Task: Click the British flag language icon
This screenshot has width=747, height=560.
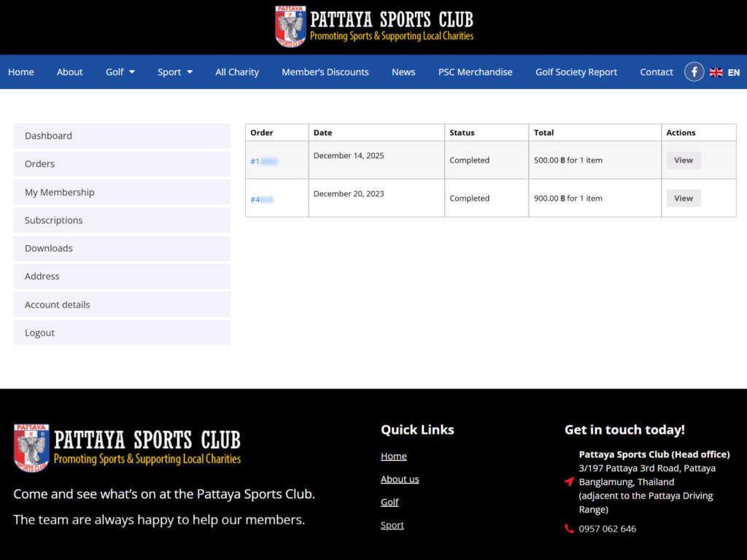Action: (716, 71)
